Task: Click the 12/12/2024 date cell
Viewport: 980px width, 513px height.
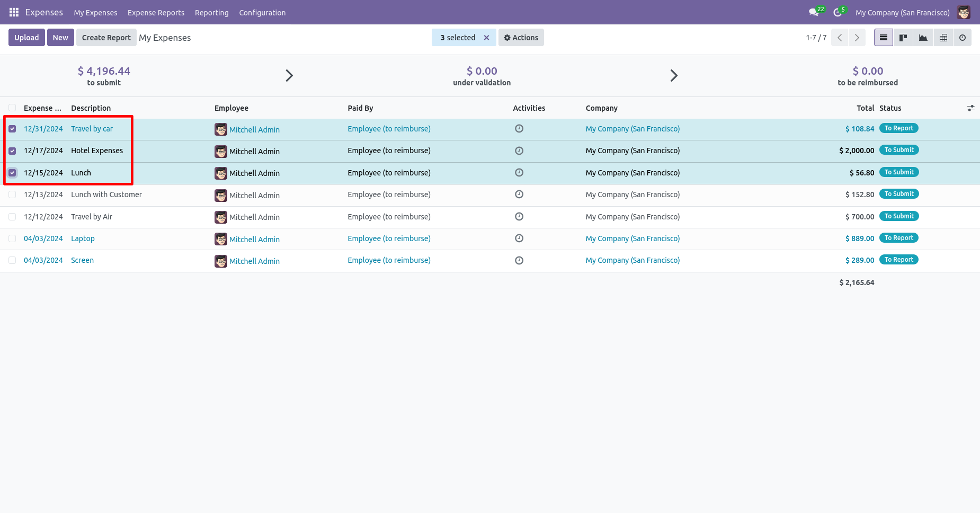Action: coord(43,217)
